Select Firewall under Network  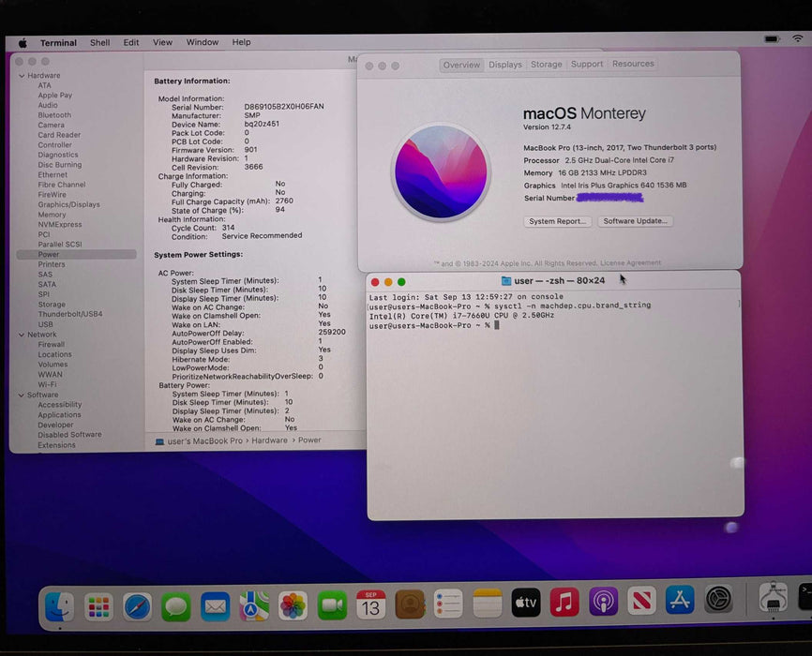[x=52, y=345]
